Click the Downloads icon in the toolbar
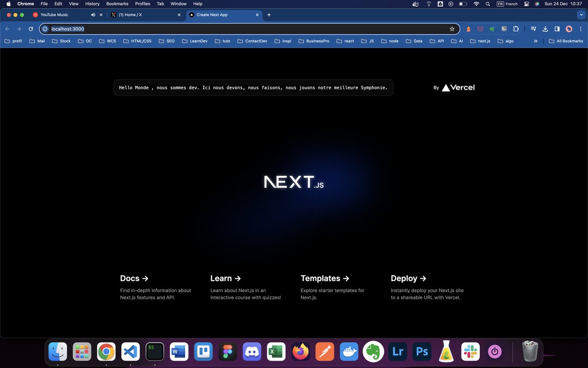Image resolution: width=588 pixels, height=368 pixels. click(545, 29)
